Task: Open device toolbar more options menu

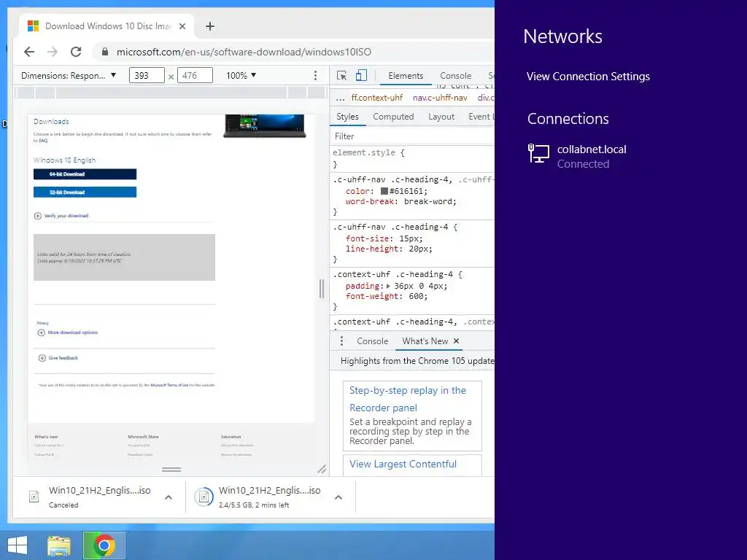Action: [315, 75]
